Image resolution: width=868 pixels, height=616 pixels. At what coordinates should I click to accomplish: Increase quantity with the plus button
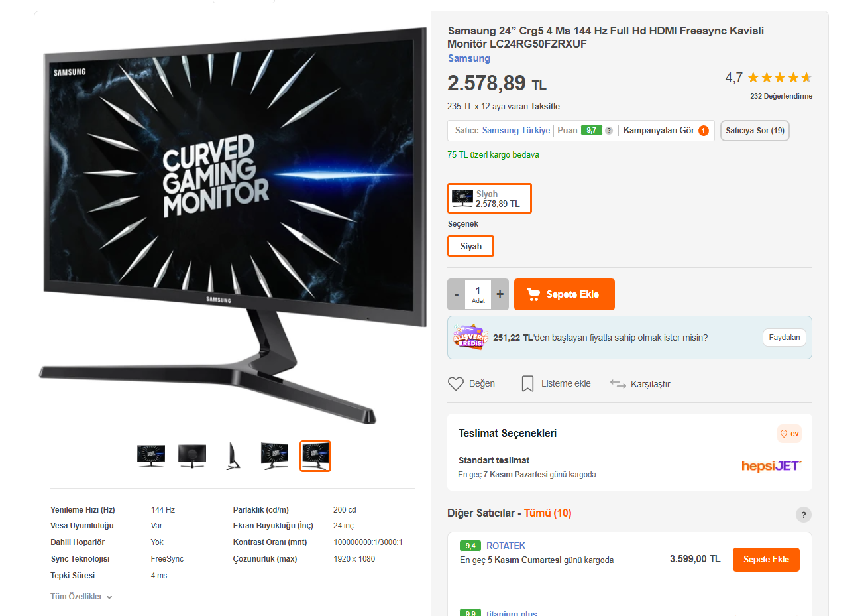click(500, 294)
